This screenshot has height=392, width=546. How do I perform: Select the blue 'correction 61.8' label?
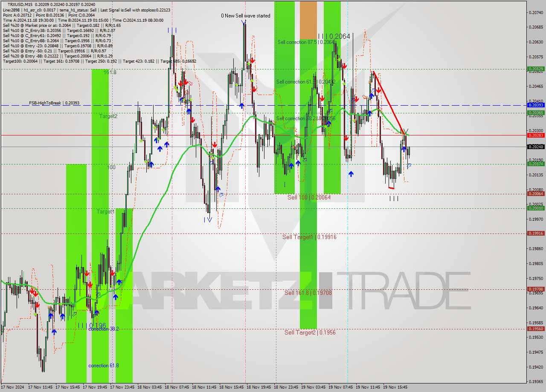(103, 366)
